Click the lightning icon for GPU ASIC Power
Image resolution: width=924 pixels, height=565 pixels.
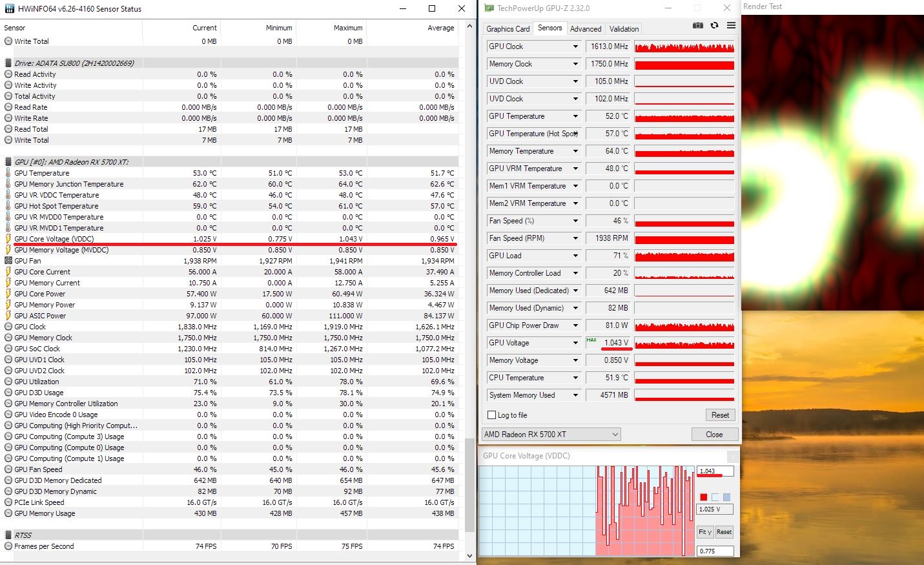8,316
